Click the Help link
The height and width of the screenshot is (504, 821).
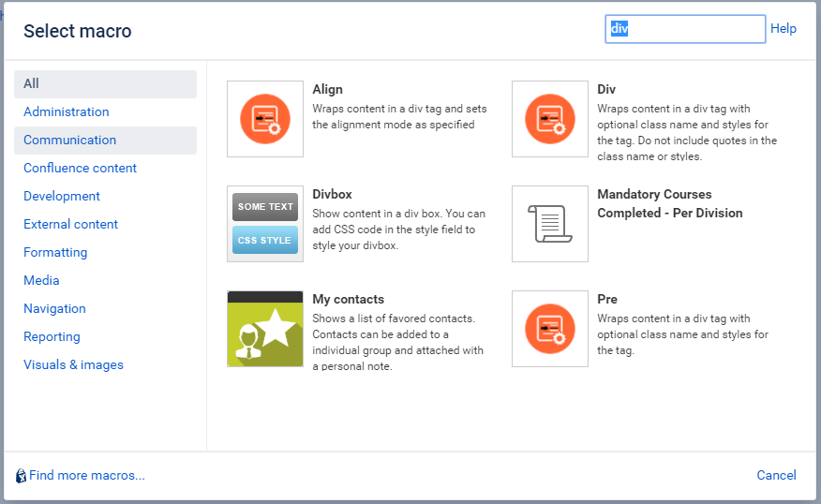pos(784,28)
